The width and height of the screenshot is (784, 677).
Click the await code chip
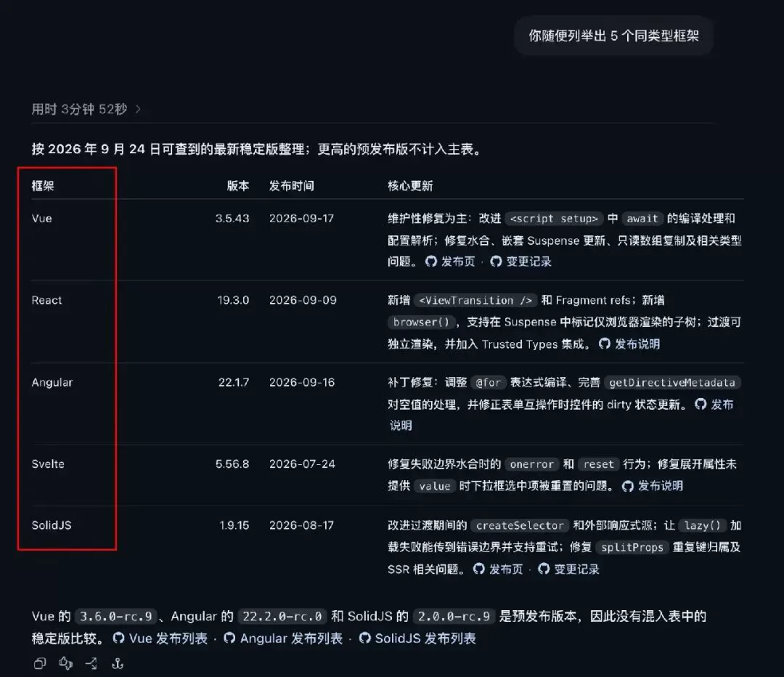click(x=642, y=219)
